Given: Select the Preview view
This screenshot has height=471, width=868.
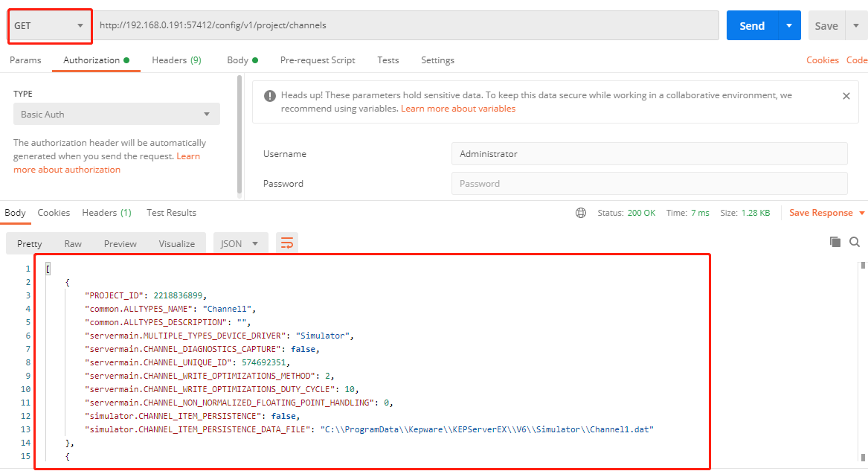Looking at the screenshot, I should [x=120, y=243].
